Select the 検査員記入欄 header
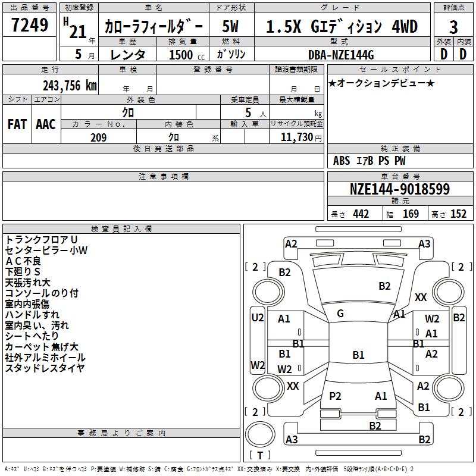The height and width of the screenshot is (476, 476). pyautogui.click(x=121, y=229)
